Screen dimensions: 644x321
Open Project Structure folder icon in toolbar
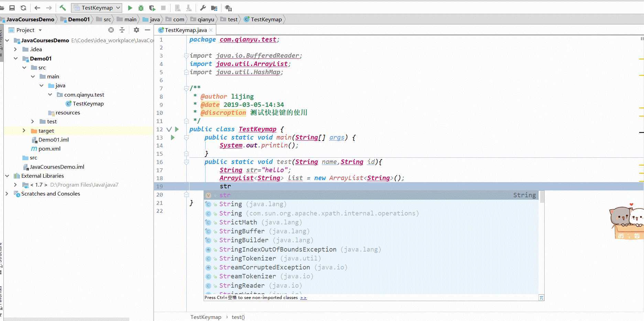click(214, 8)
